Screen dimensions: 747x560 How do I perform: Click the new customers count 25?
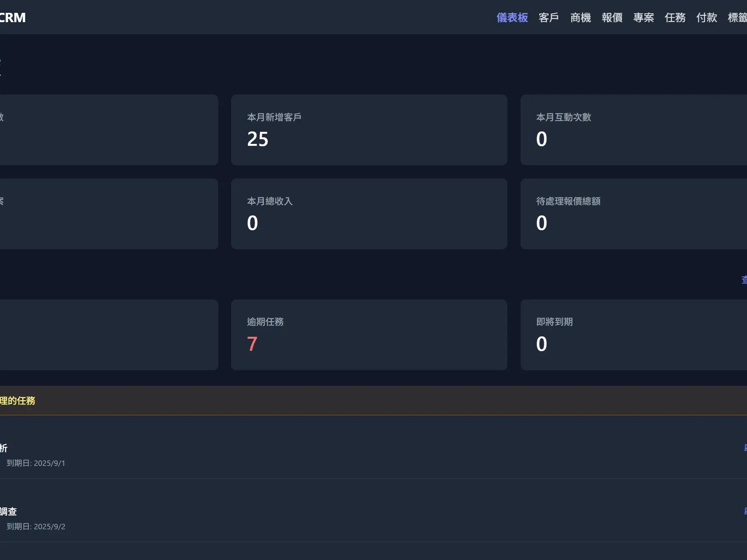click(x=258, y=139)
